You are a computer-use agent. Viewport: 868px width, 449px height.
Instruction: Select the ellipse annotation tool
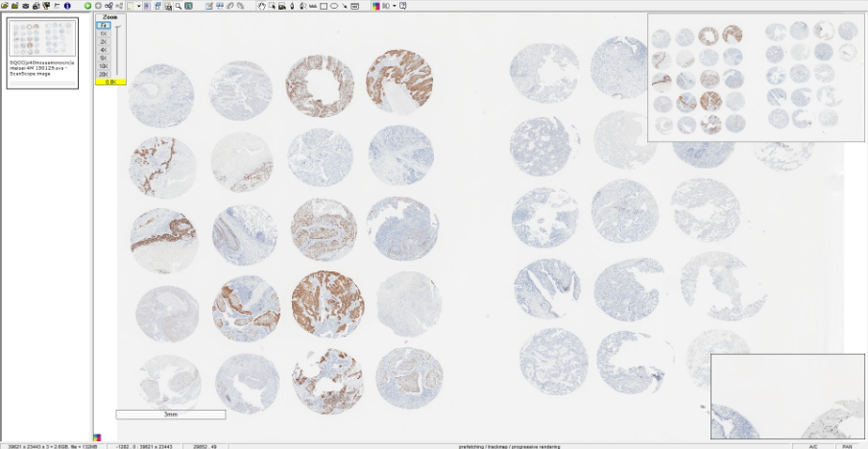334,6
